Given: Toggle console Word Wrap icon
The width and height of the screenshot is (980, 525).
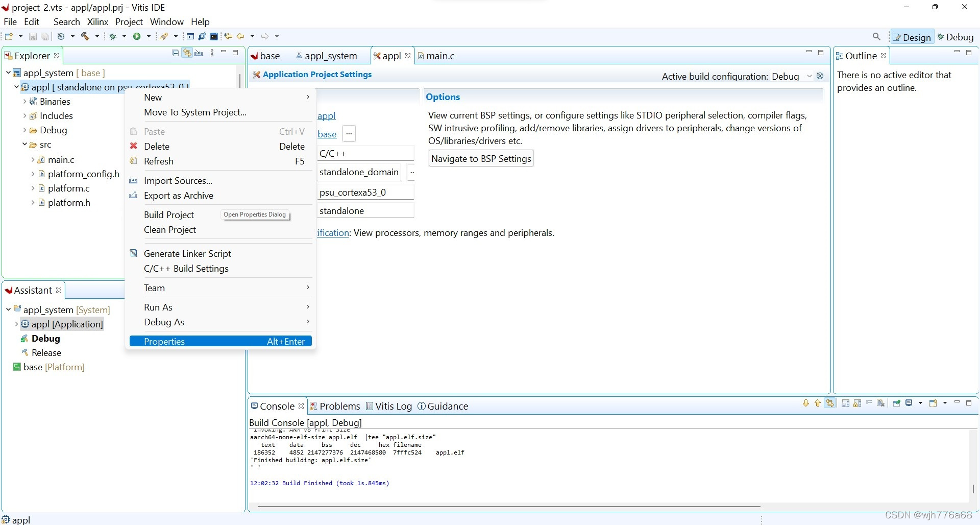Looking at the screenshot, I should click(x=869, y=402).
